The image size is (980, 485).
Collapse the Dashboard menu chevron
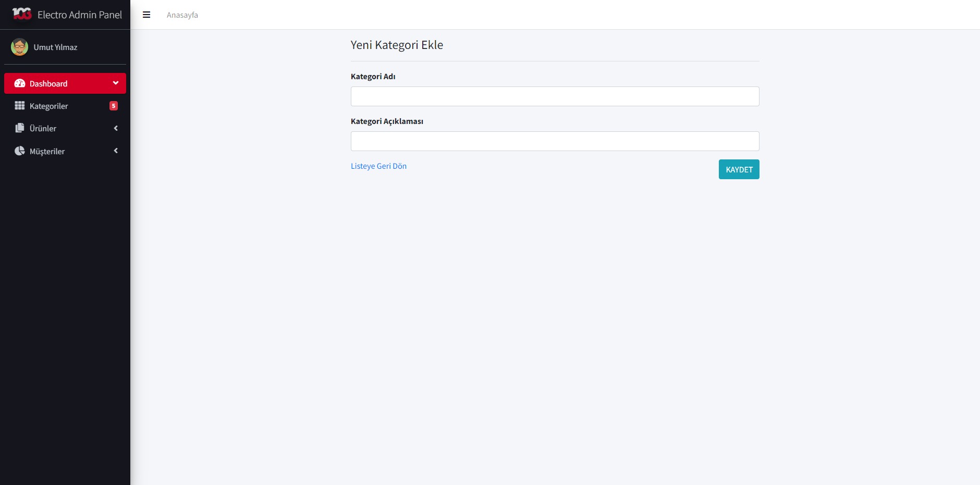(x=116, y=83)
